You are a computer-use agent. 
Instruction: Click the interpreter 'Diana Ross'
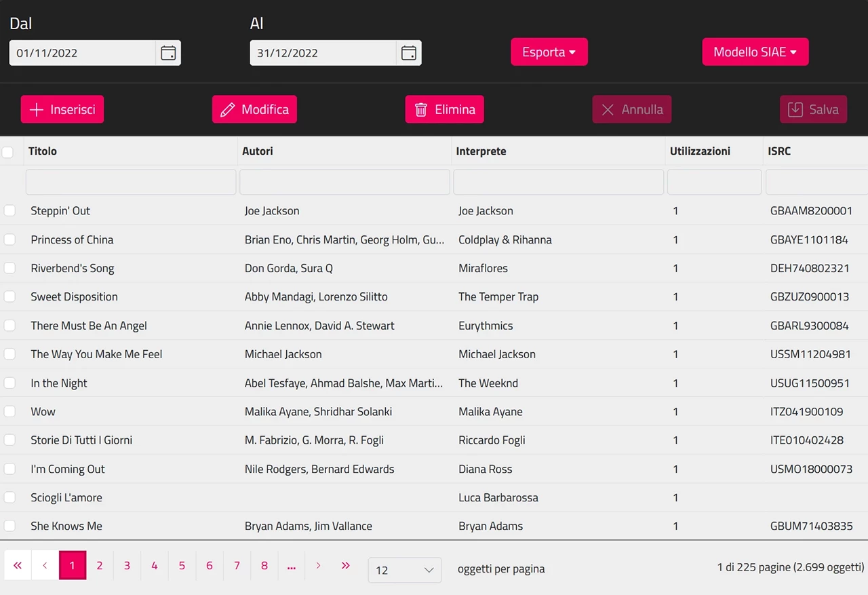(x=486, y=469)
